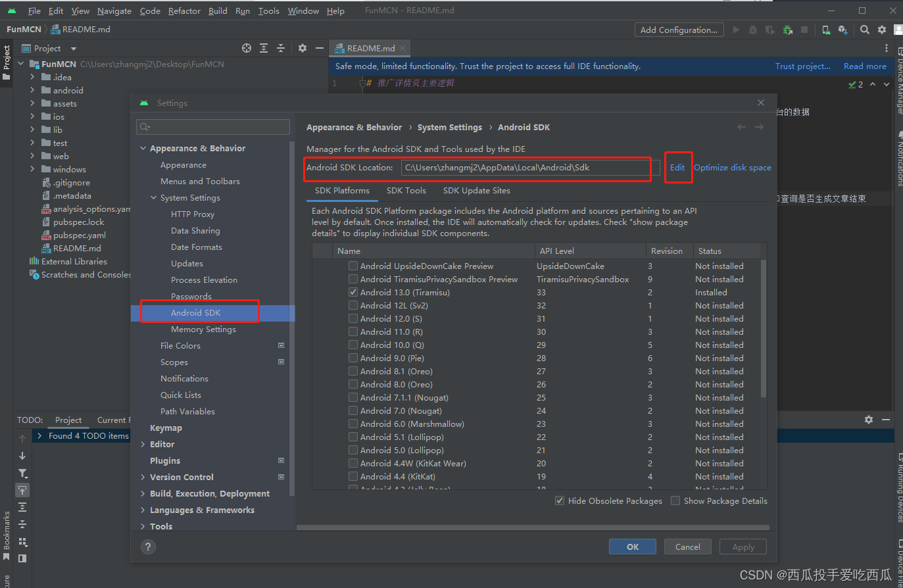The image size is (903, 588).
Task: Toggle TODO autoscroll to source icon
Action: (22, 490)
